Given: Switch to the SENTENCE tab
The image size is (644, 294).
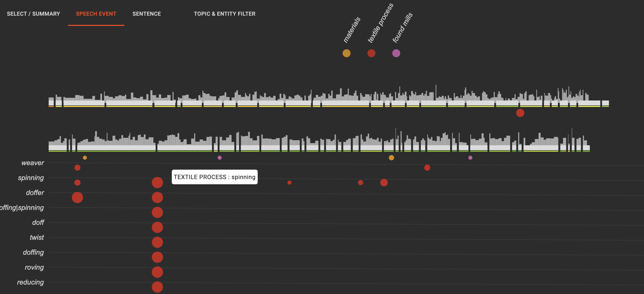Looking at the screenshot, I should coord(147,14).
